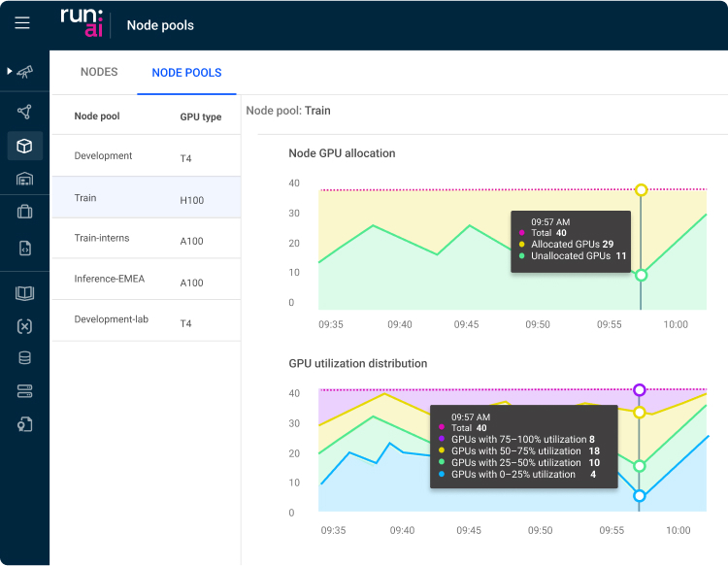Open the open-book icon in sidebar

25,293
